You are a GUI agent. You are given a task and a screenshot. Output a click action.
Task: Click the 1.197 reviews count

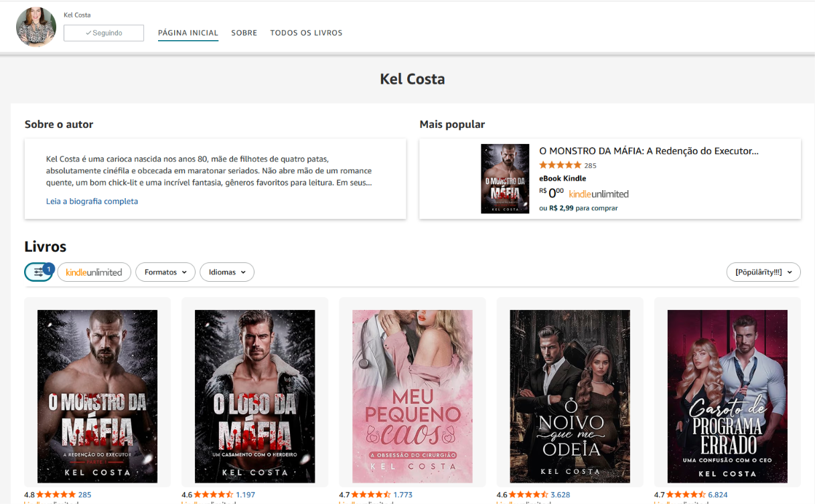[245, 495]
